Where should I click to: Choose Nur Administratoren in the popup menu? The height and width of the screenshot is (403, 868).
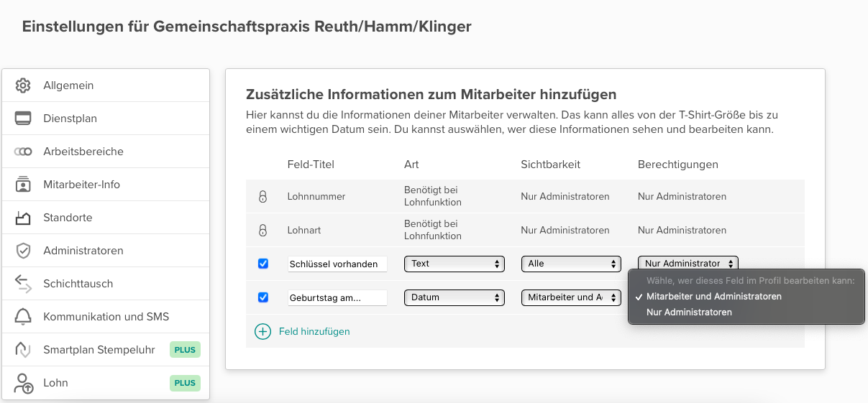click(746, 312)
